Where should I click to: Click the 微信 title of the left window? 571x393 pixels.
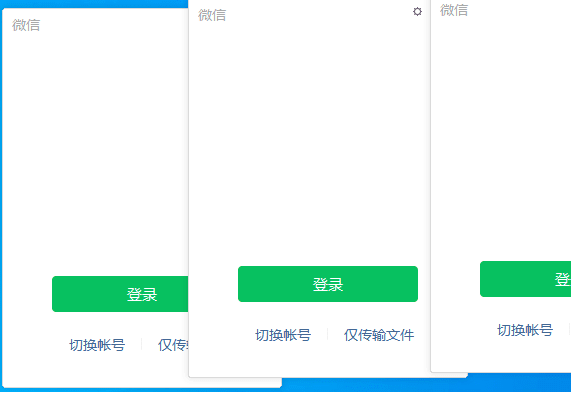click(x=26, y=25)
